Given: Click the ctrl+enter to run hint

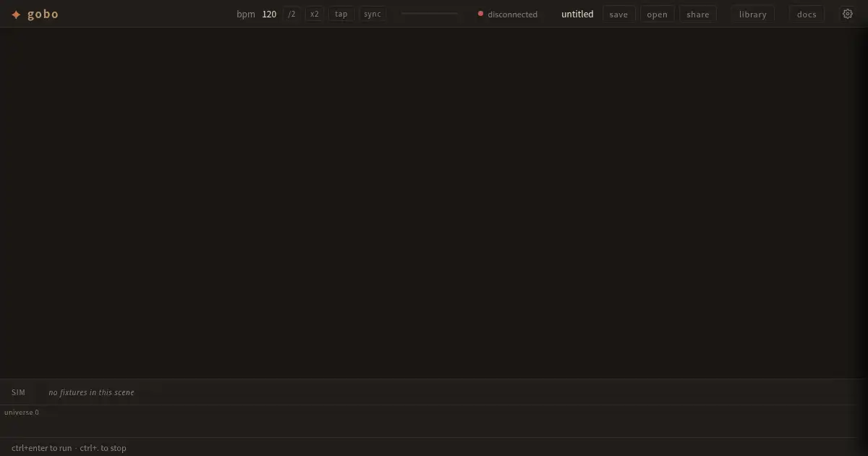Looking at the screenshot, I should (41, 448).
